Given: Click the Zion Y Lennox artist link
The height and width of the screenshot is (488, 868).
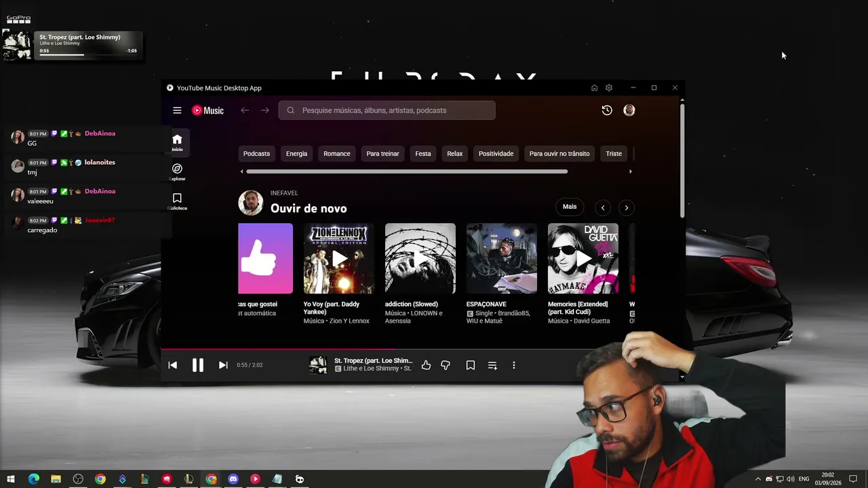Looking at the screenshot, I should (351, 321).
